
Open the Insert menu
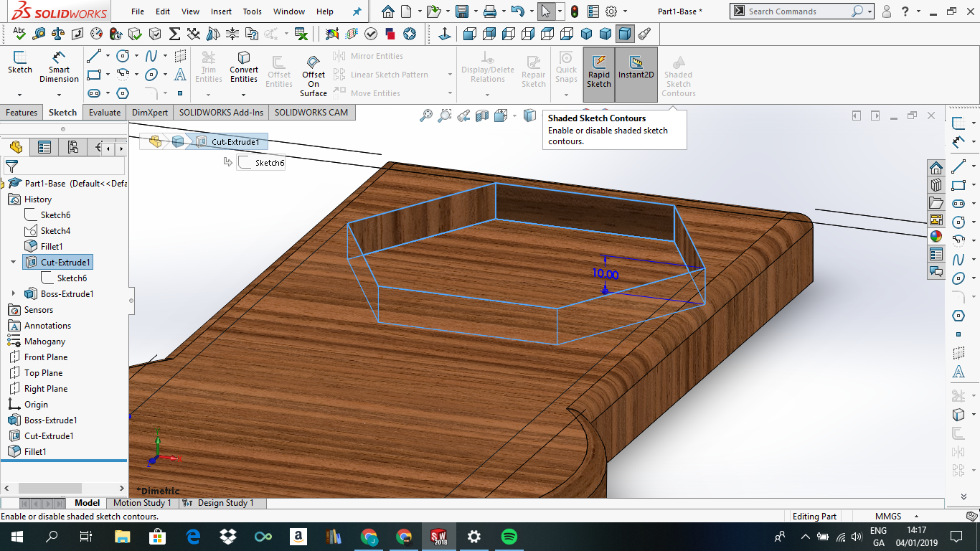(221, 11)
